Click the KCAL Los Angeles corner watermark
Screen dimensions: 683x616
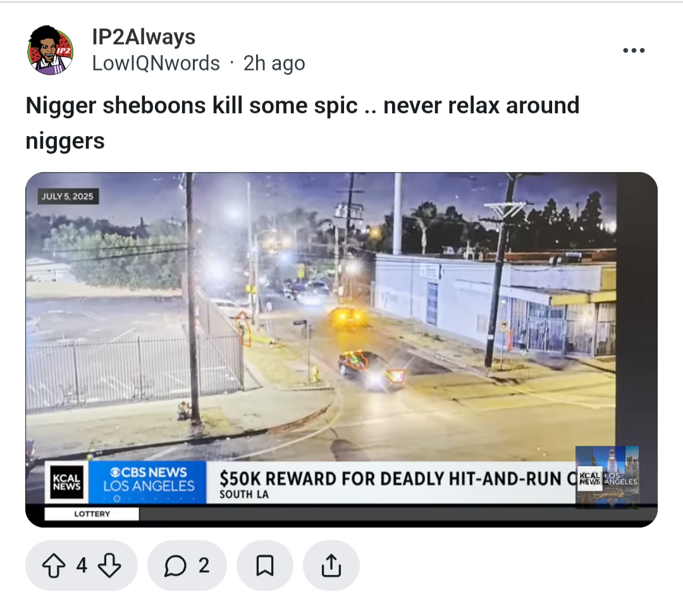tap(608, 477)
